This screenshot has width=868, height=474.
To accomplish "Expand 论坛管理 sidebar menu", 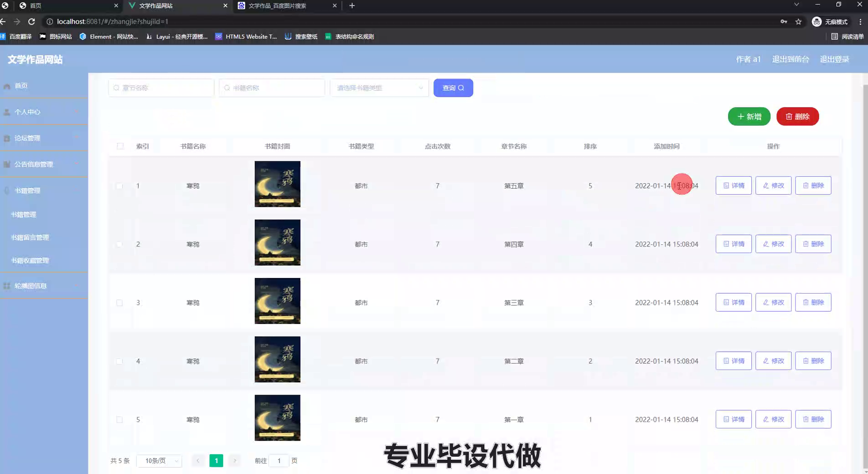I will click(44, 138).
